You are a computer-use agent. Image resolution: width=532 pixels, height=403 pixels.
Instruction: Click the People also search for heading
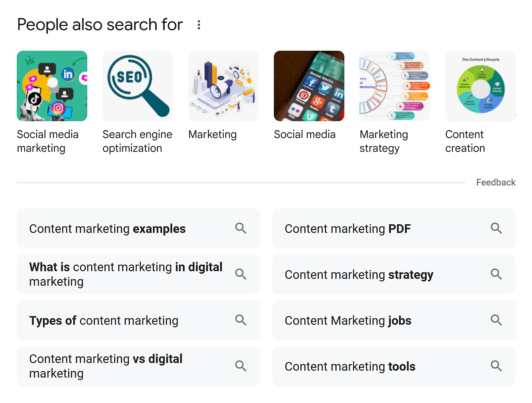pos(100,24)
